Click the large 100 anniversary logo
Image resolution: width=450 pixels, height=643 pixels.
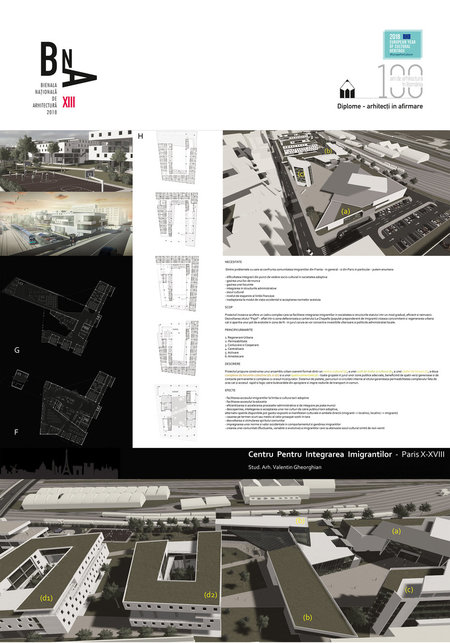click(x=400, y=81)
